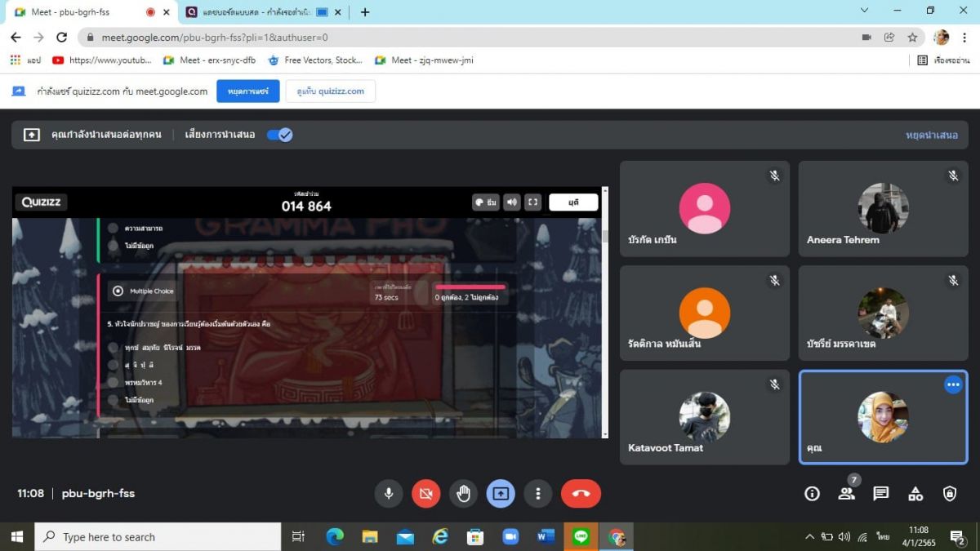The height and width of the screenshot is (551, 980).
Task: Expand the system tray hidden icons
Action: tap(809, 537)
